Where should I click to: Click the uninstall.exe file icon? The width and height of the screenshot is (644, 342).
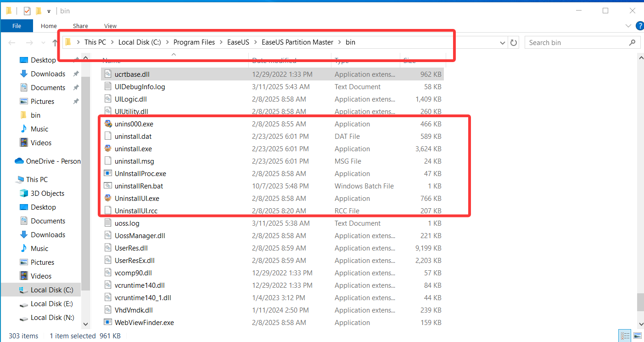click(x=108, y=149)
